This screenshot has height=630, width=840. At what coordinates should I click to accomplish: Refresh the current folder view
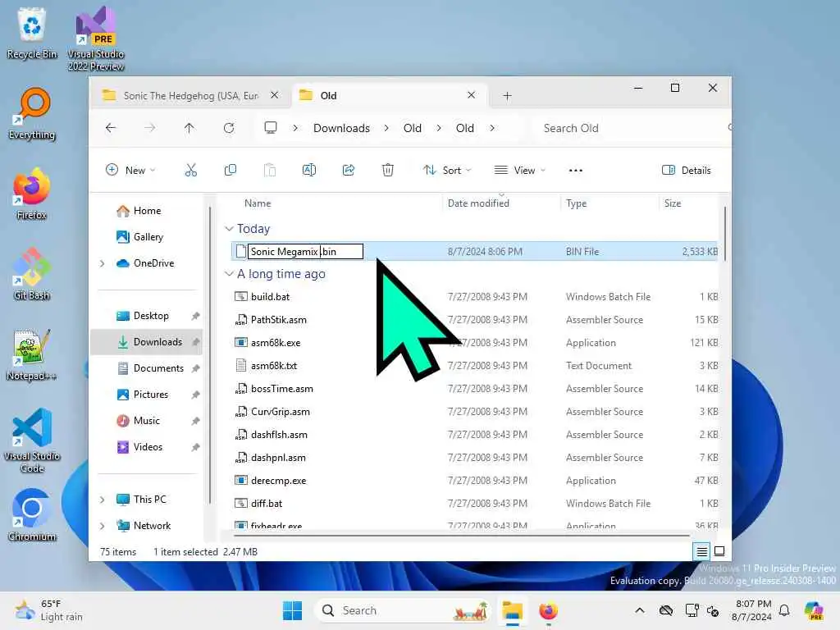pos(229,128)
